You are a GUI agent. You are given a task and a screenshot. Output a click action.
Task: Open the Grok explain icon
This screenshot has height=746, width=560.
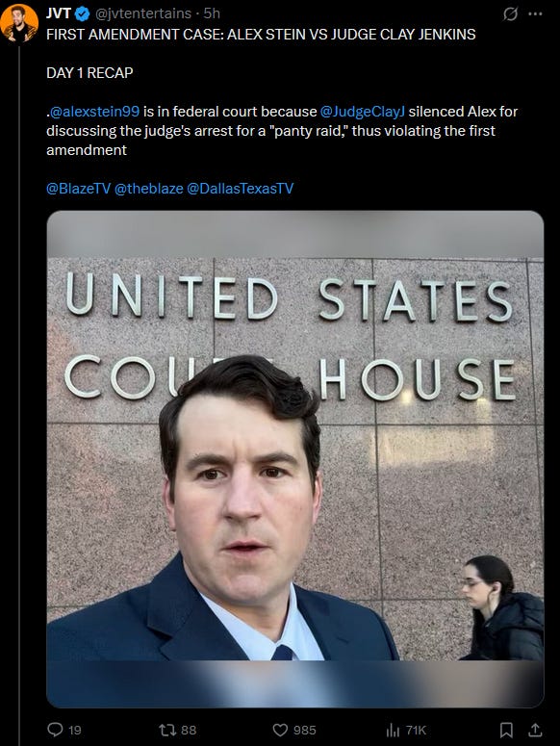coord(510,14)
